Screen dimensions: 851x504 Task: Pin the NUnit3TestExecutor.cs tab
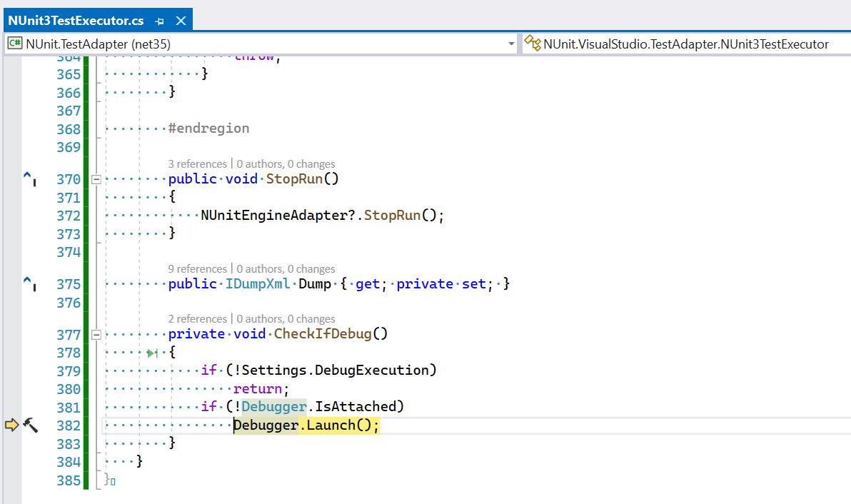(x=159, y=21)
